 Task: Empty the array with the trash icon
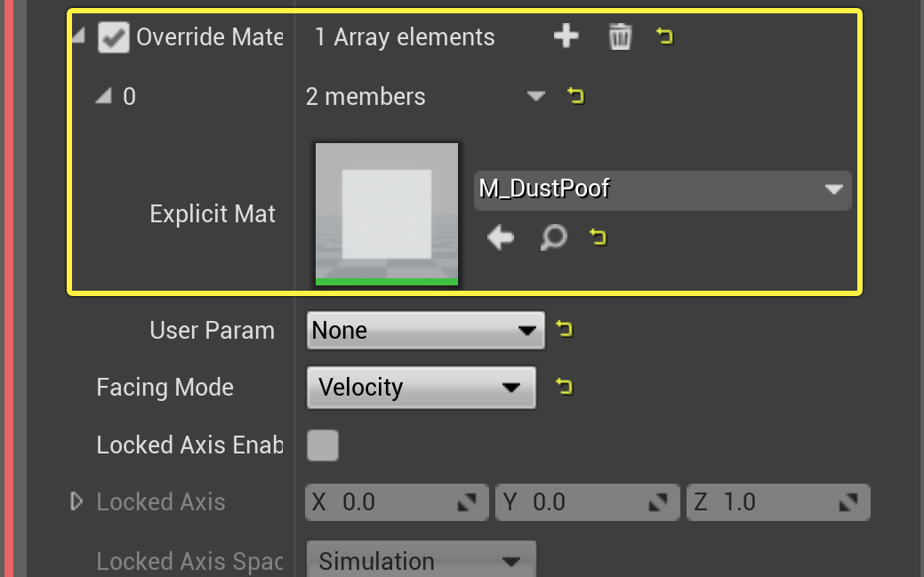(x=620, y=36)
